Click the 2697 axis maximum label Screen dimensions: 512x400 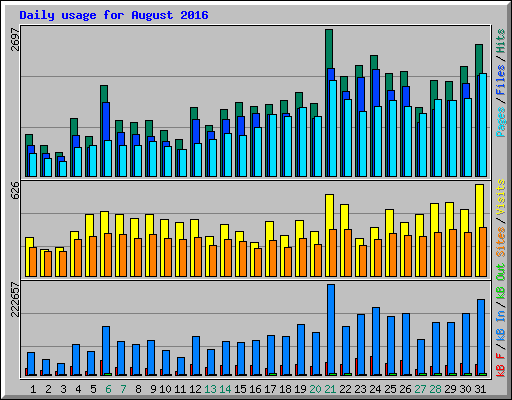[x=15, y=39]
